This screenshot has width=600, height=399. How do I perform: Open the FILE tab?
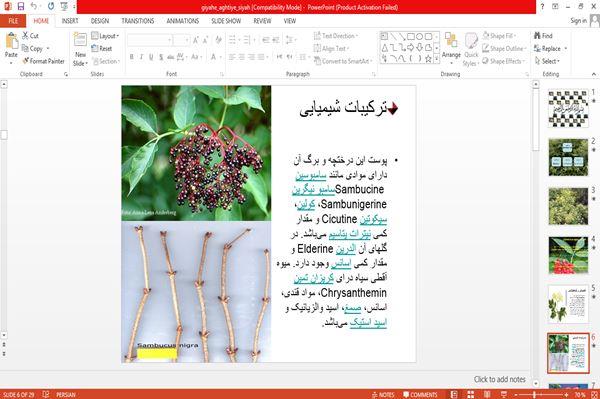[x=13, y=21]
